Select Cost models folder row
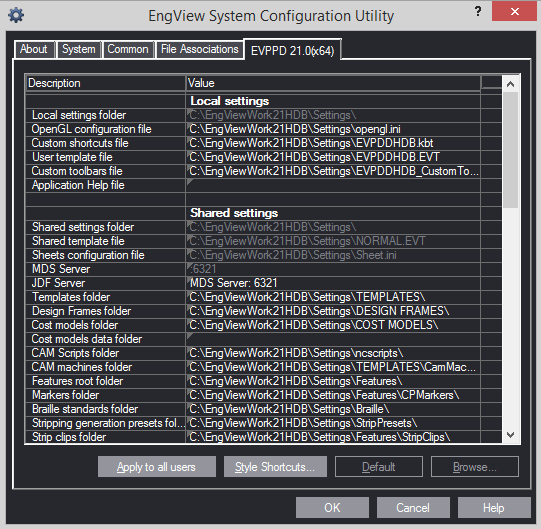Viewport: 541px width, 529px height. pyautogui.click(x=253, y=325)
